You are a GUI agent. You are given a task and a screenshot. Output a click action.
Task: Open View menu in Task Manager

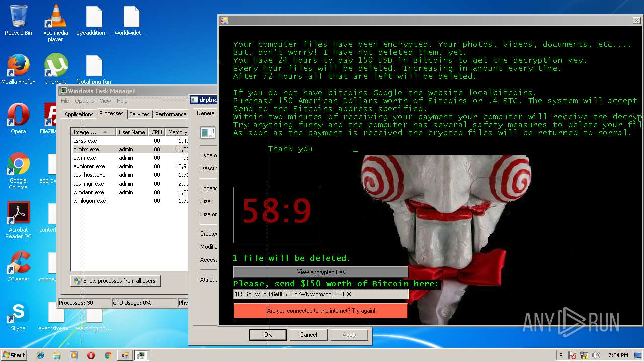(x=105, y=101)
